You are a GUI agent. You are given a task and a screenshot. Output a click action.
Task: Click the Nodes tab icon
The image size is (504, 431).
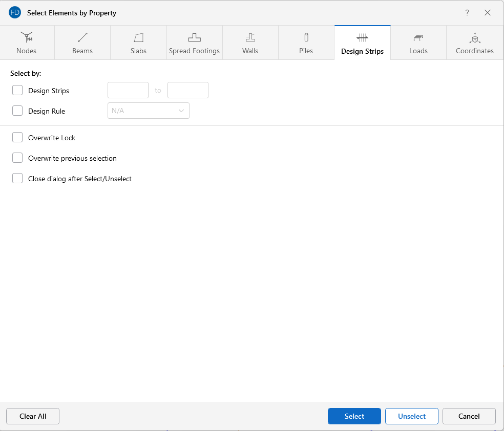pos(26,37)
